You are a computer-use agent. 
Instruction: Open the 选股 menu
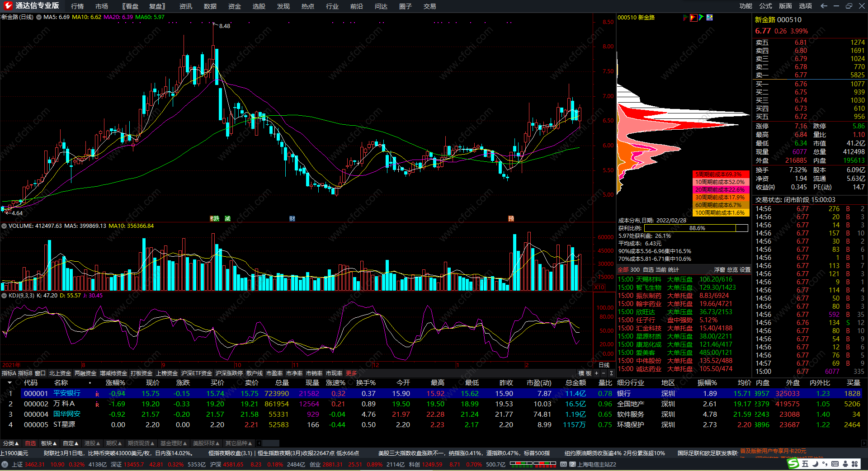pos(259,6)
